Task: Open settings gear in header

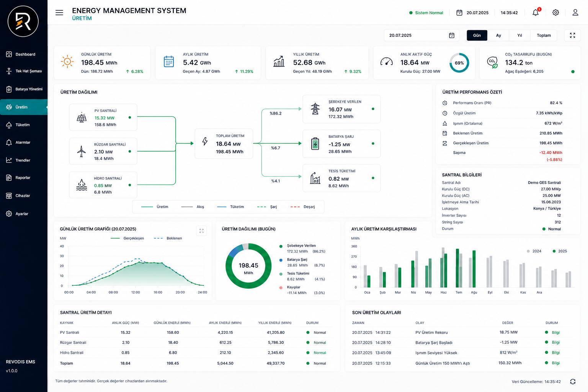Action: click(555, 13)
